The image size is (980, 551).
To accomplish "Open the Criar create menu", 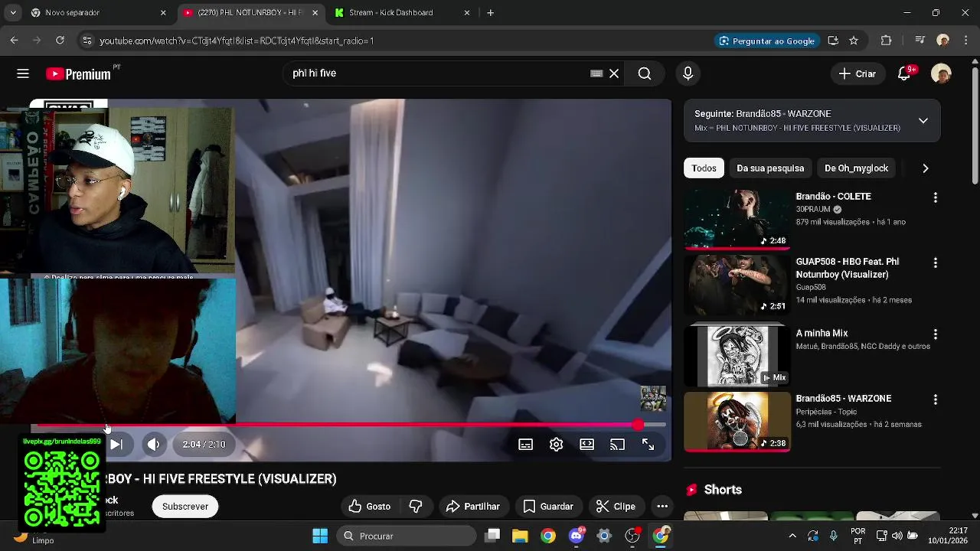I will [x=857, y=73].
